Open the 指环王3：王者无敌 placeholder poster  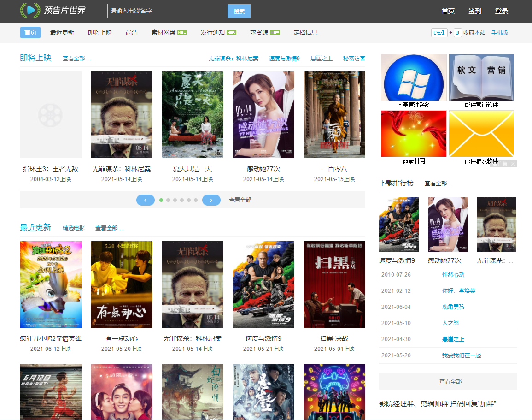(51, 115)
